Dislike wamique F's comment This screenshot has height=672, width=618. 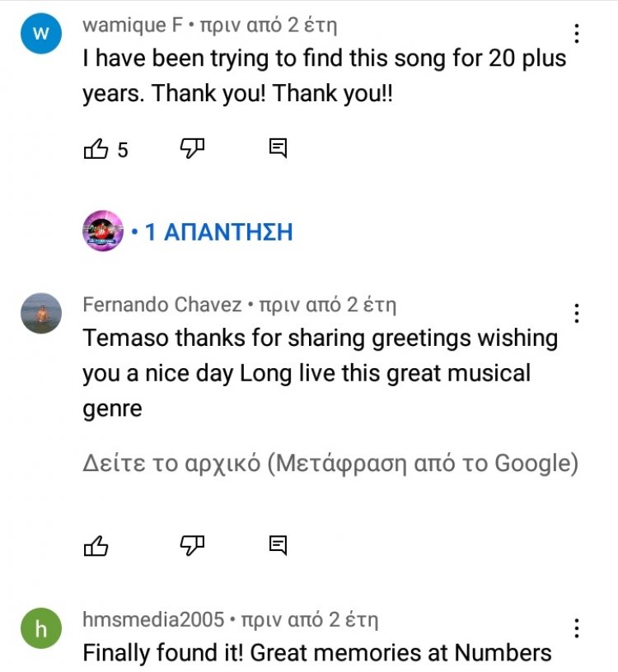192,148
